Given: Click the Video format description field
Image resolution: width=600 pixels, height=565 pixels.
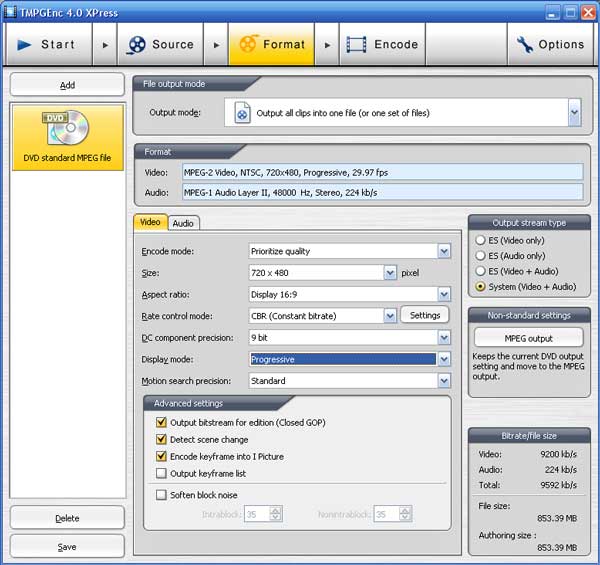Looking at the screenshot, I should 383,172.
